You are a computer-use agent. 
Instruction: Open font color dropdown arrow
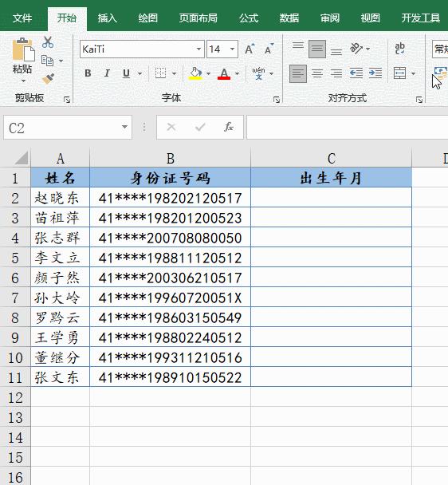[x=237, y=73]
